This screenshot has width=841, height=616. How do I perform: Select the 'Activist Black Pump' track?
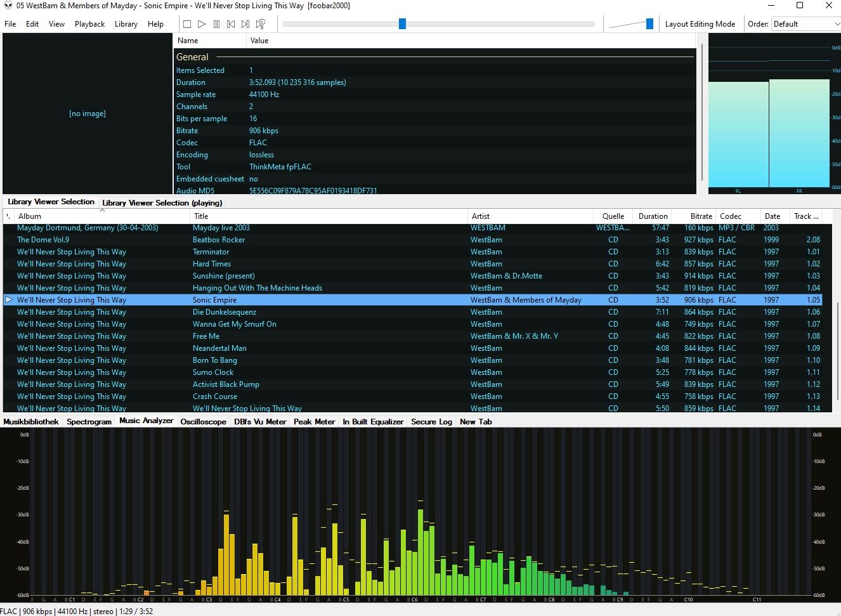coord(412,384)
